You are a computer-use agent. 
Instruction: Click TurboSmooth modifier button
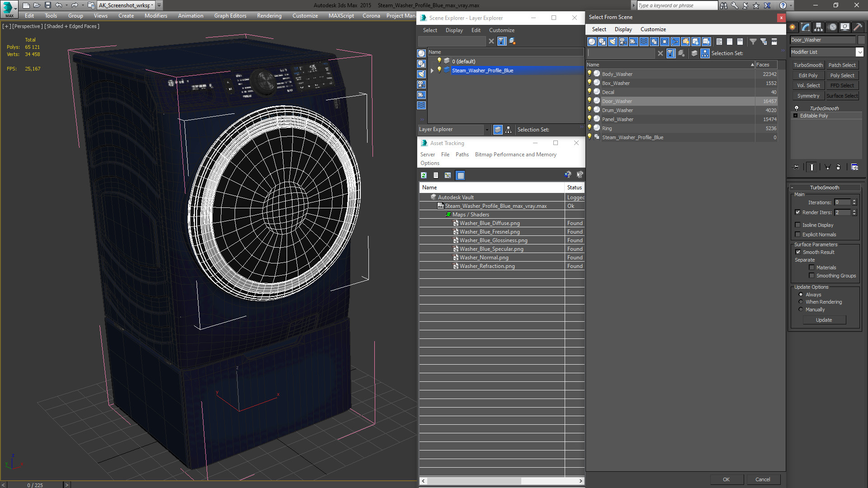[808, 65]
